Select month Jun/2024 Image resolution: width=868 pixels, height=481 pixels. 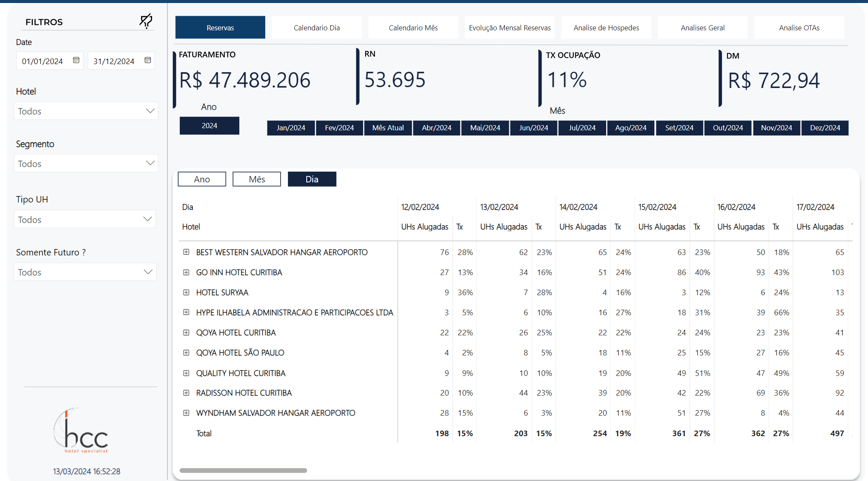(x=534, y=128)
